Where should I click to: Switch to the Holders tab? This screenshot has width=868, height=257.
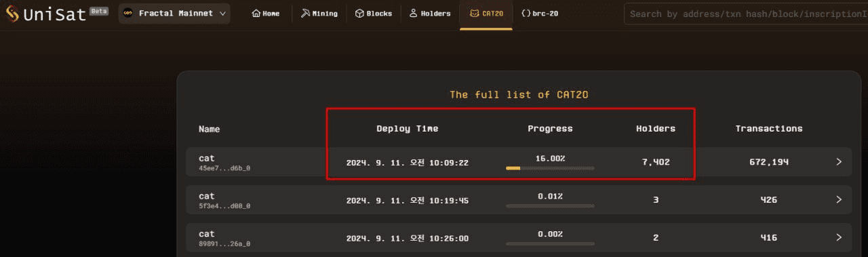[x=430, y=14]
